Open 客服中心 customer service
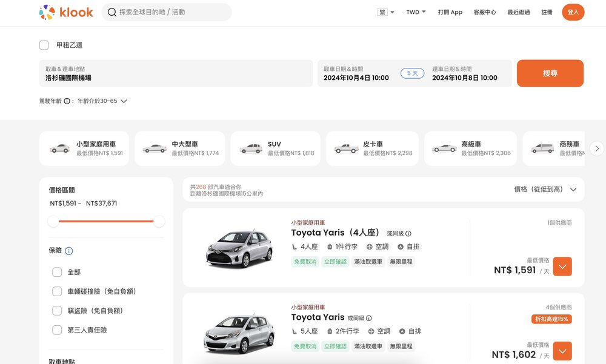 [485, 12]
